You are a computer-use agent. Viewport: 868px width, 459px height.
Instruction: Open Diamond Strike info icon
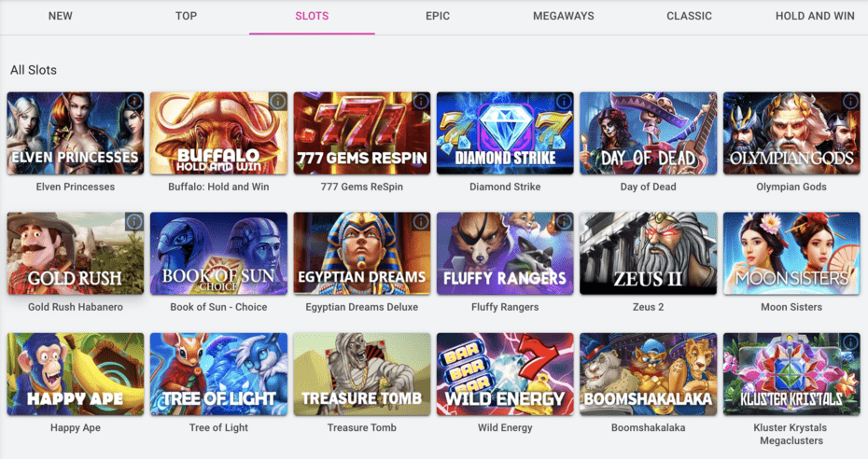[564, 101]
